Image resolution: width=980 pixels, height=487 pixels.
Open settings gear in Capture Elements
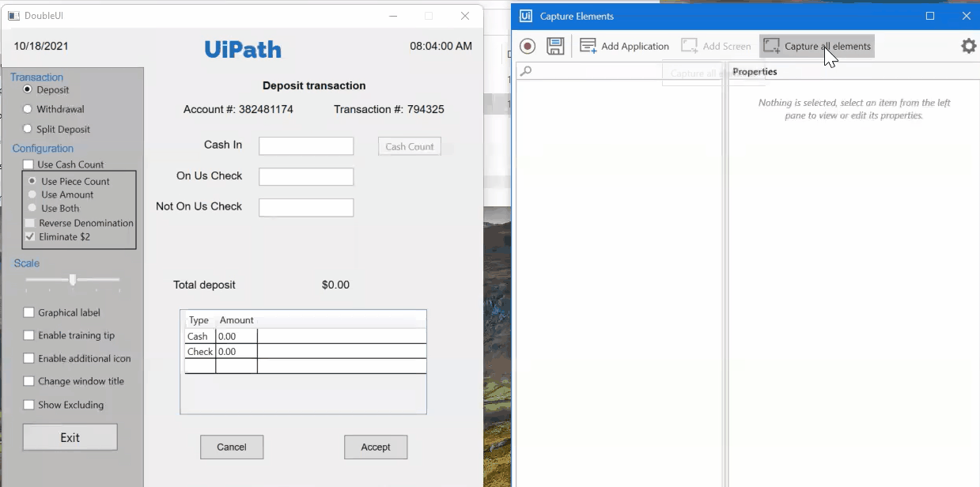968,46
